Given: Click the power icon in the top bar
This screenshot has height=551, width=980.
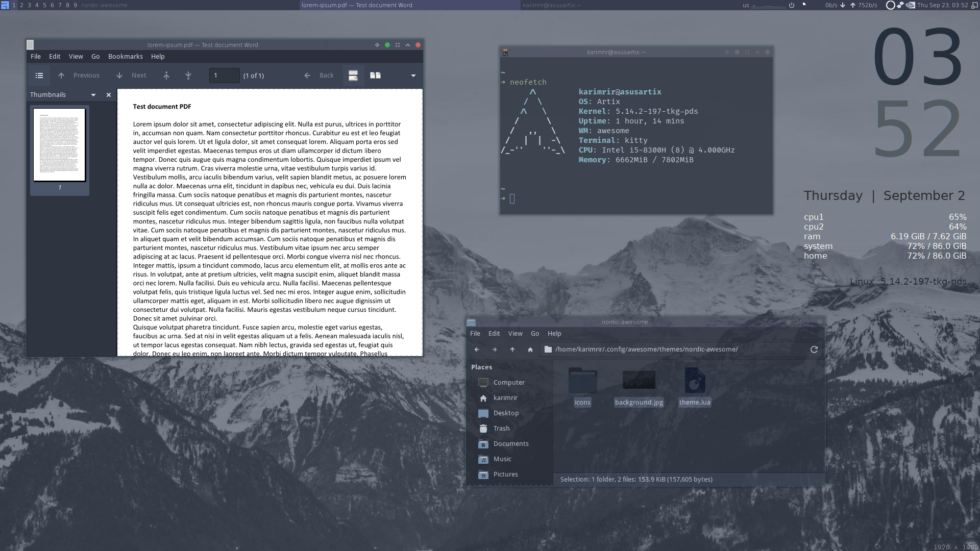Looking at the screenshot, I should click(792, 5).
